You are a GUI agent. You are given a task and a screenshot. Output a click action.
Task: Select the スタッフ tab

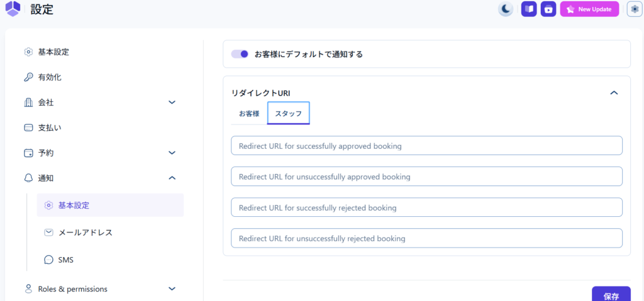288,114
